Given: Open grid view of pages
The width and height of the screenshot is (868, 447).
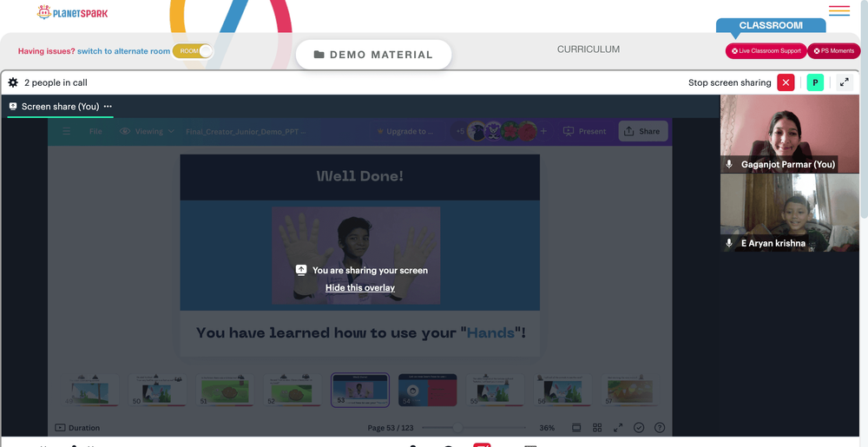Looking at the screenshot, I should (597, 428).
